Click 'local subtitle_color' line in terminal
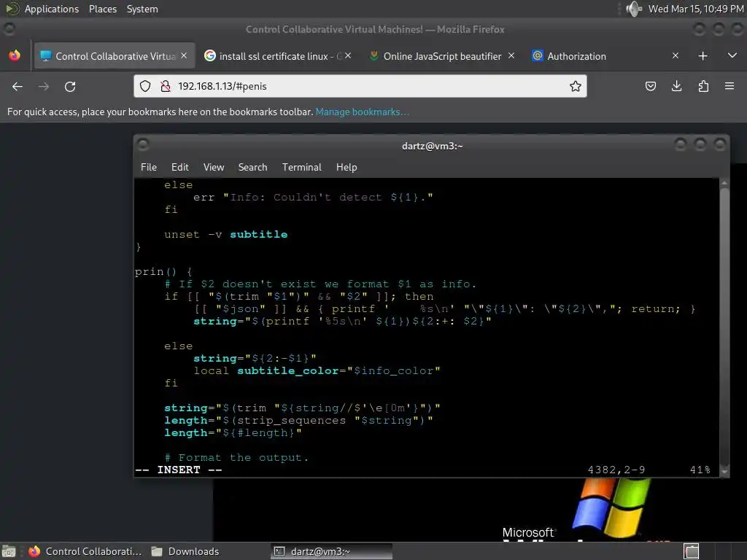 [317, 370]
